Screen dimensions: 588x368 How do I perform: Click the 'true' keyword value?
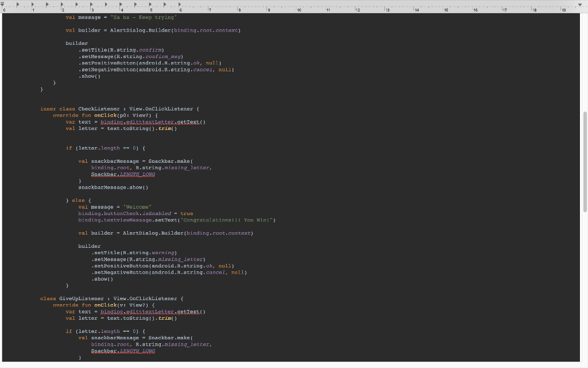pyautogui.click(x=187, y=214)
